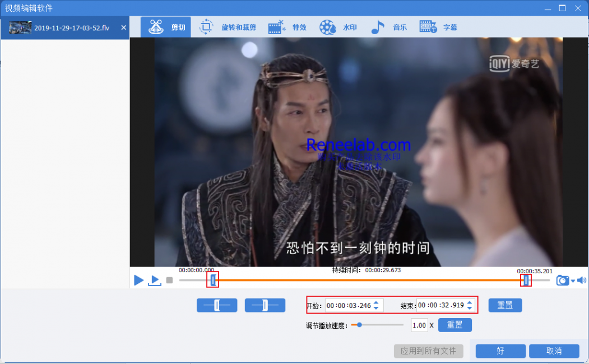The height and width of the screenshot is (364, 589).
Task: Open the 字幕 subtitle tab
Action: pos(438,27)
